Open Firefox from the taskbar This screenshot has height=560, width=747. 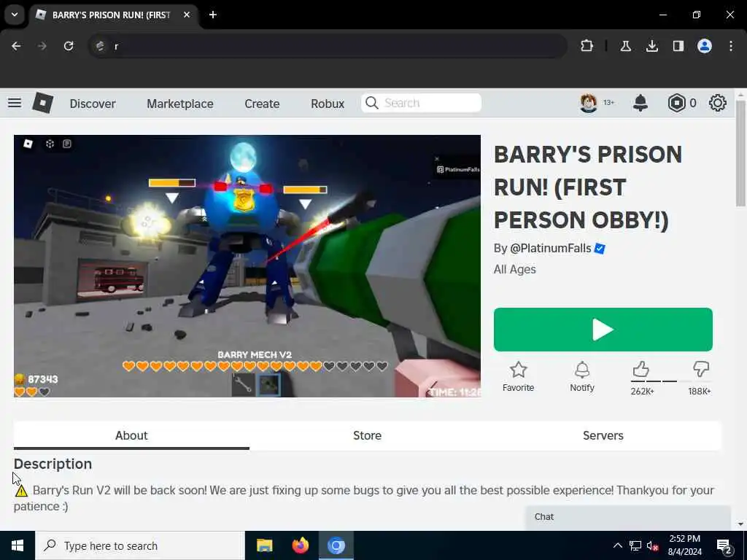(300, 545)
